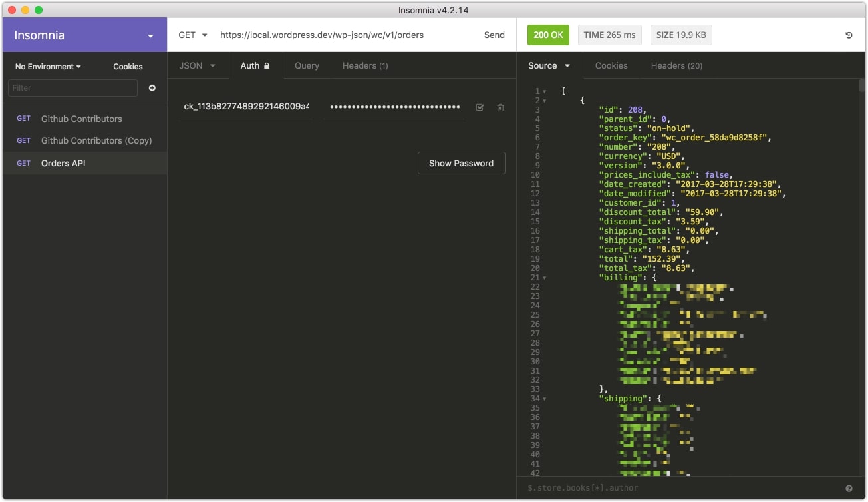Focus the sidebar Filter input
This screenshot has width=868, height=502.
[72, 88]
